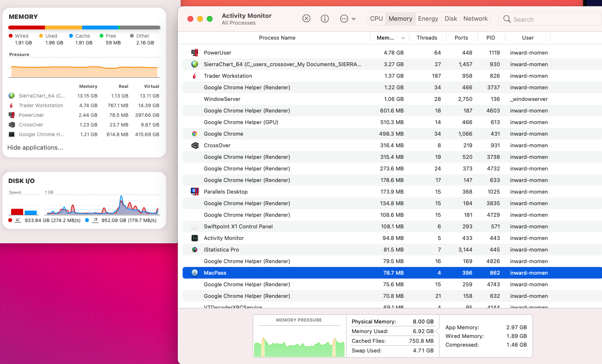The height and width of the screenshot is (364, 602).
Task: Click Hide applications link in memory widget
Action: pos(35,148)
